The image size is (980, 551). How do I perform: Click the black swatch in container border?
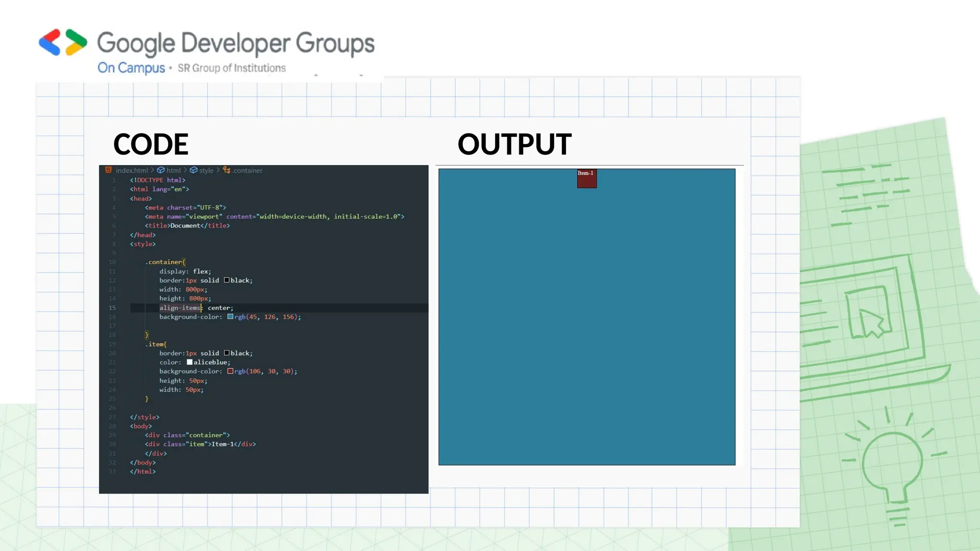click(x=227, y=280)
